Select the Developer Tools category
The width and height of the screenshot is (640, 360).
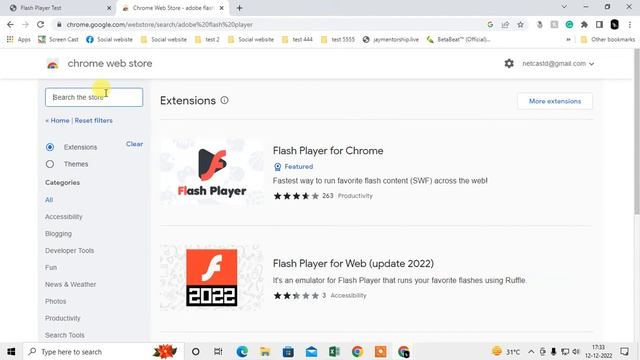click(x=69, y=251)
